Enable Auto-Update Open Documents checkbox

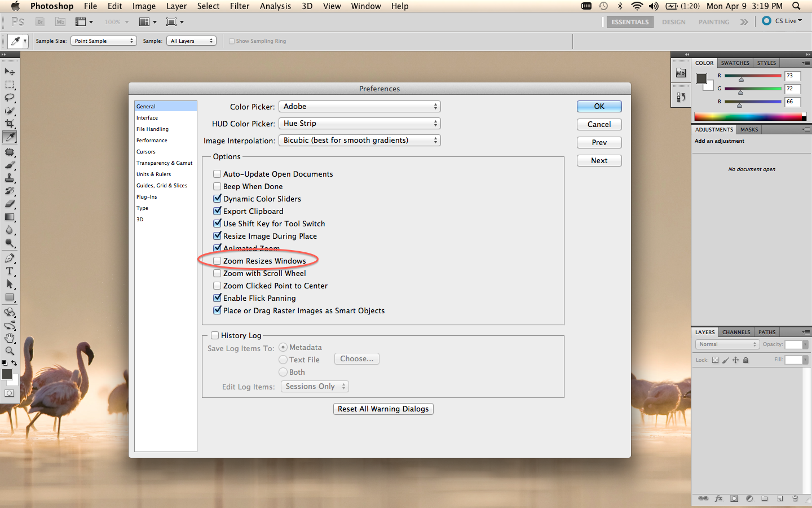217,174
